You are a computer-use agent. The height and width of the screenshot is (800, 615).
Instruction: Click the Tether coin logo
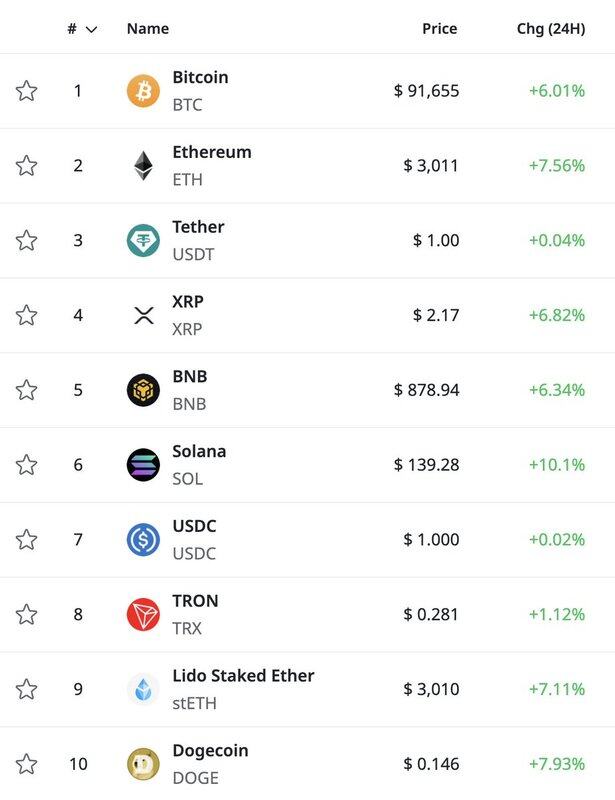(x=143, y=240)
